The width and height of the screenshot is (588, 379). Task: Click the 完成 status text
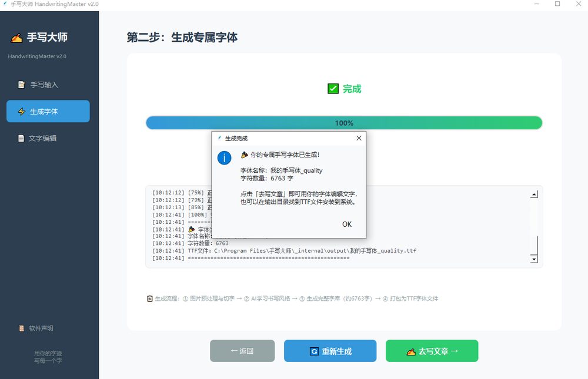[x=352, y=89]
